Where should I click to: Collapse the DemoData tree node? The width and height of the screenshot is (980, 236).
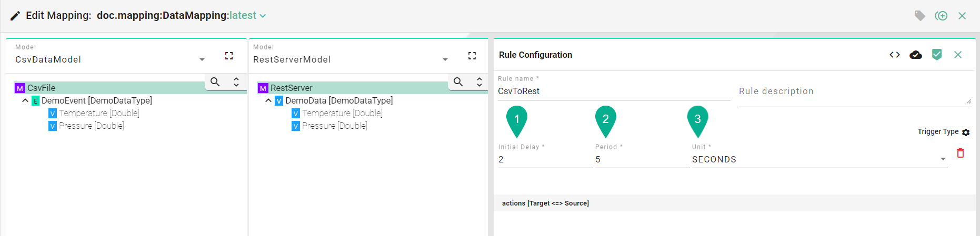(268, 100)
